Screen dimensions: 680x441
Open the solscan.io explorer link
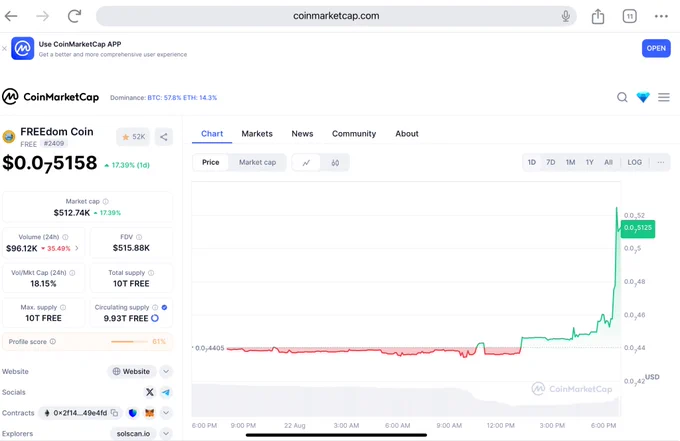(x=133, y=434)
